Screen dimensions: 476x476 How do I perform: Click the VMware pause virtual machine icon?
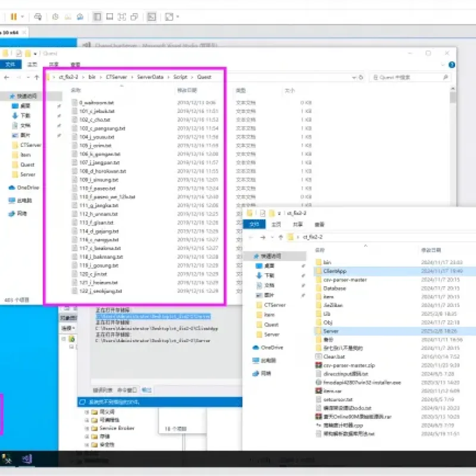(x=14, y=17)
